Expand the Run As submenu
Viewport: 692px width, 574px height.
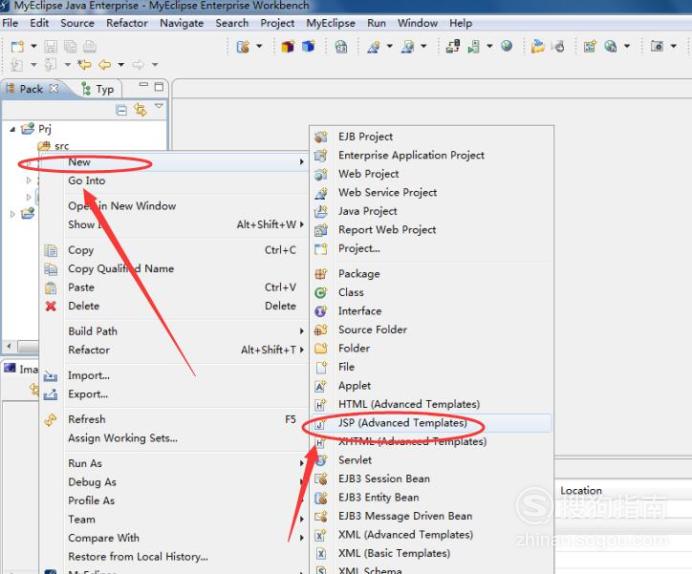point(174,463)
